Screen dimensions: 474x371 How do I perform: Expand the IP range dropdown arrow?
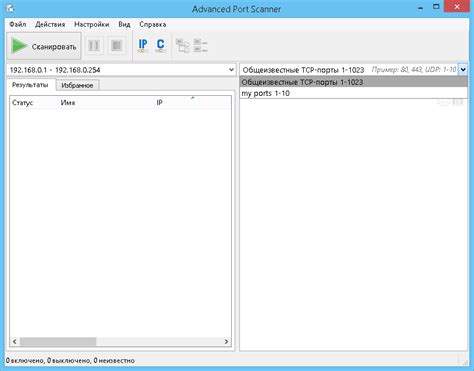point(231,70)
